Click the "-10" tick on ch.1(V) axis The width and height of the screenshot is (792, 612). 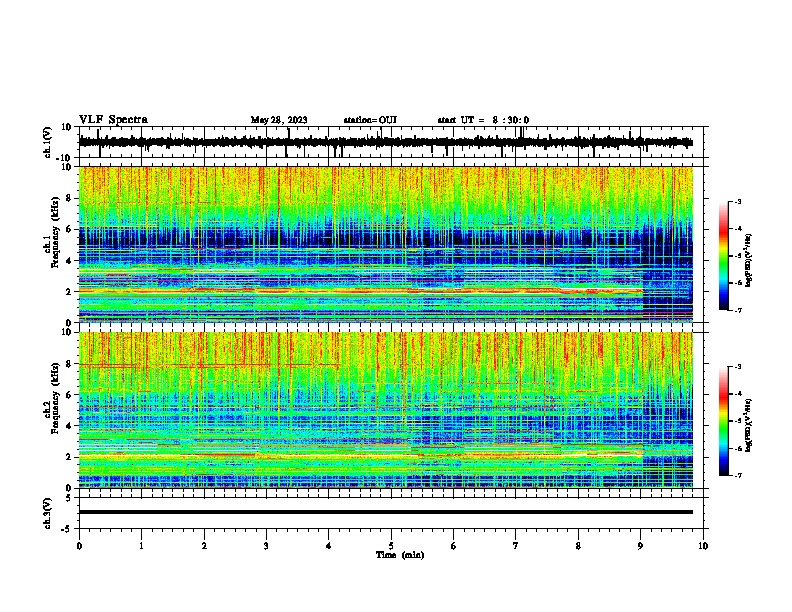pos(65,158)
